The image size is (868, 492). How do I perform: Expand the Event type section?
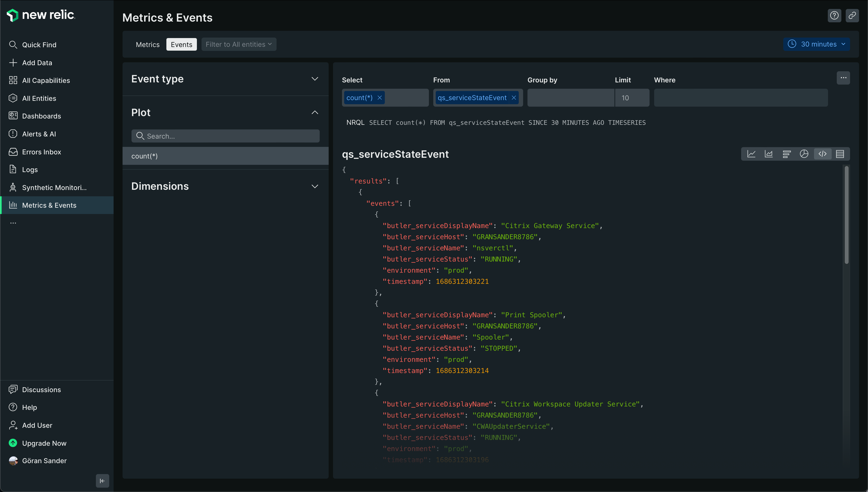(x=315, y=79)
